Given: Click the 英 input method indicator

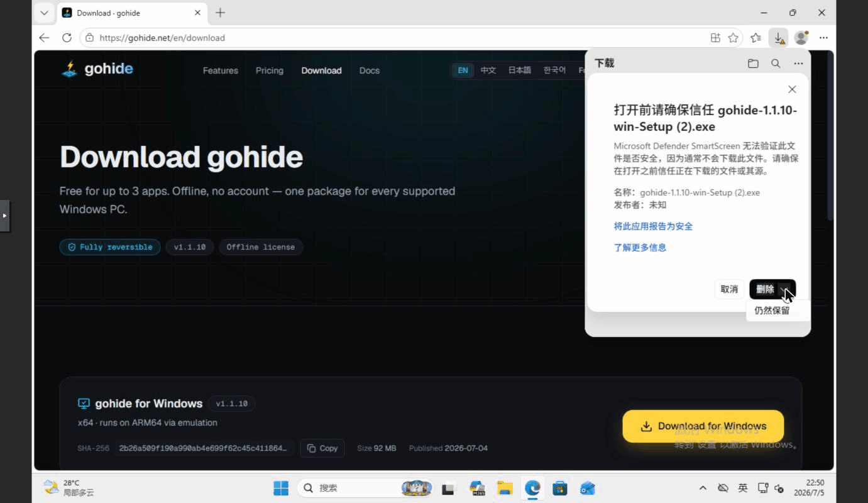Looking at the screenshot, I should [x=743, y=488].
